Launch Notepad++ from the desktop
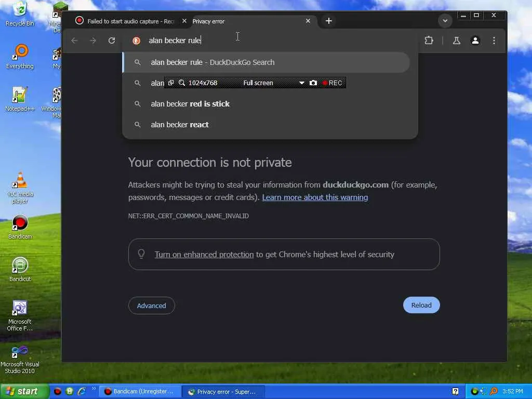Screen dimensions: 532x399 coord(20,99)
